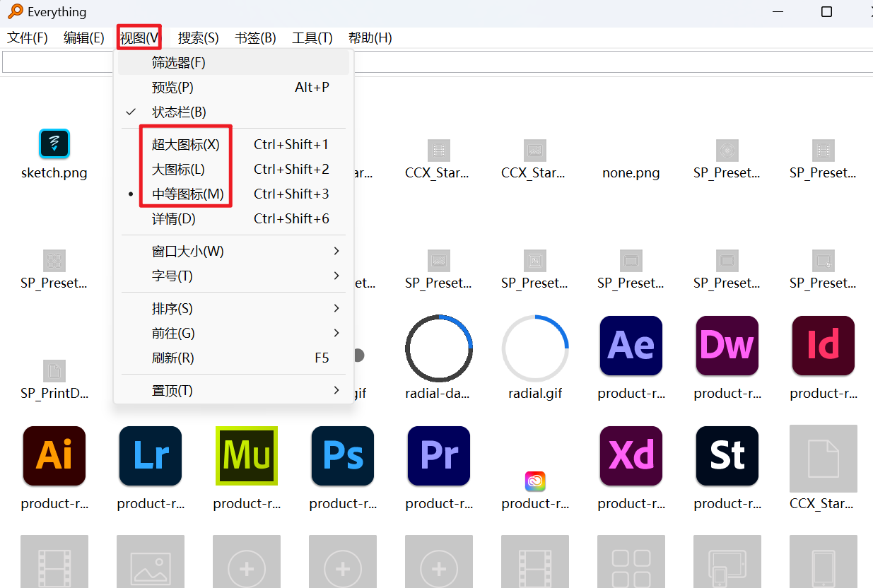The height and width of the screenshot is (588, 873).
Task: Open the 帮助(H) menu
Action: click(x=370, y=37)
